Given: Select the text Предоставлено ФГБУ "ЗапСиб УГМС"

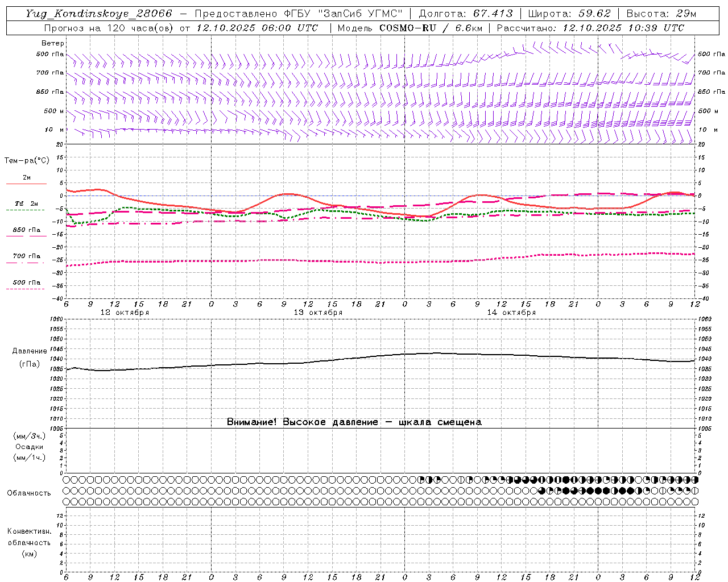Looking at the screenshot, I should click(299, 14).
